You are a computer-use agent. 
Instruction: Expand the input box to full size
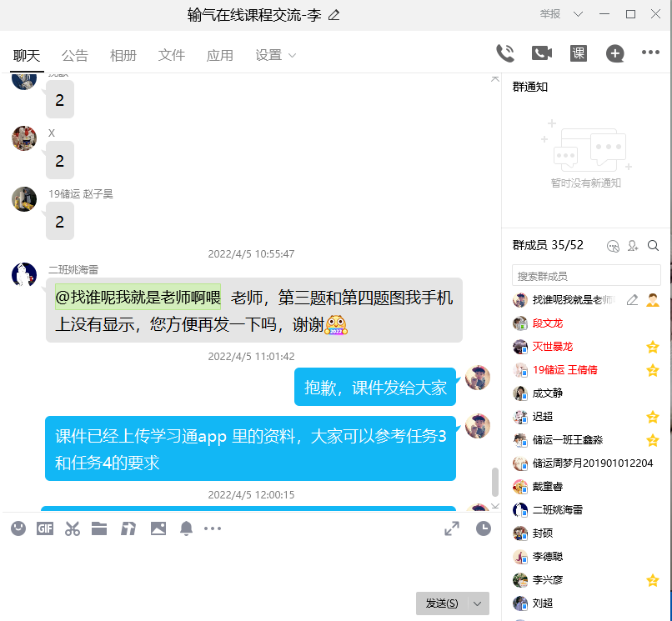pos(452,528)
